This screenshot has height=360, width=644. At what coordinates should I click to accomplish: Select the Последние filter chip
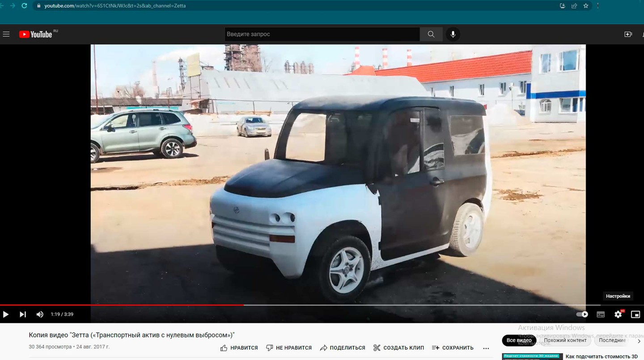612,340
